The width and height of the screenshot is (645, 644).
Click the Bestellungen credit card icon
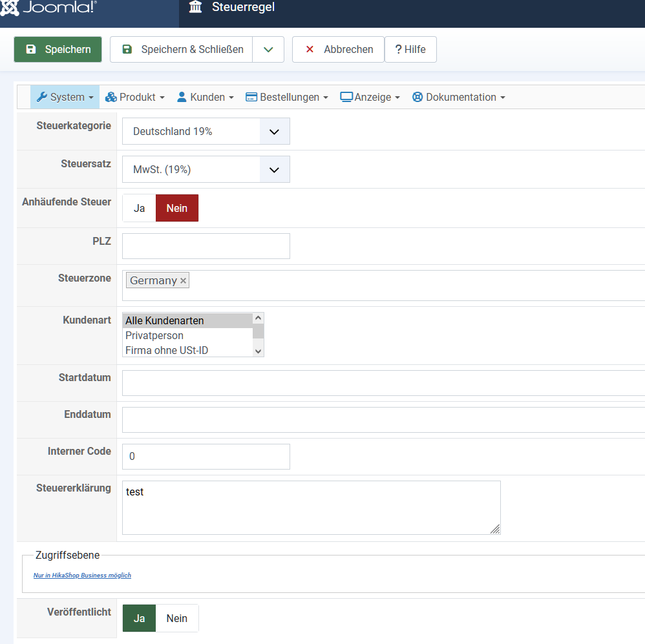tap(251, 97)
